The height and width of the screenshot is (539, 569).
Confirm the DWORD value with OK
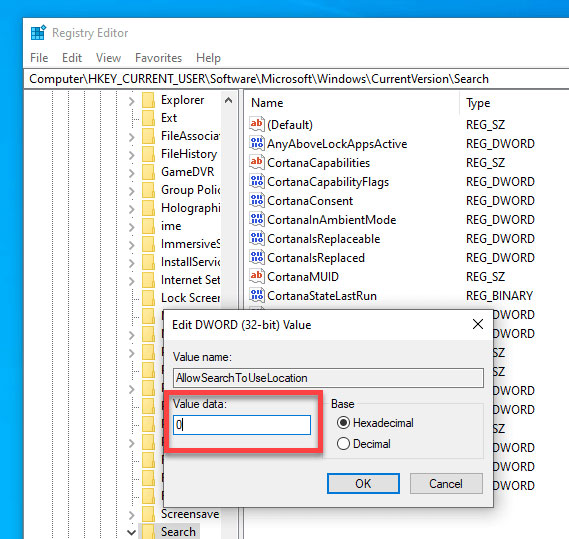(x=363, y=483)
